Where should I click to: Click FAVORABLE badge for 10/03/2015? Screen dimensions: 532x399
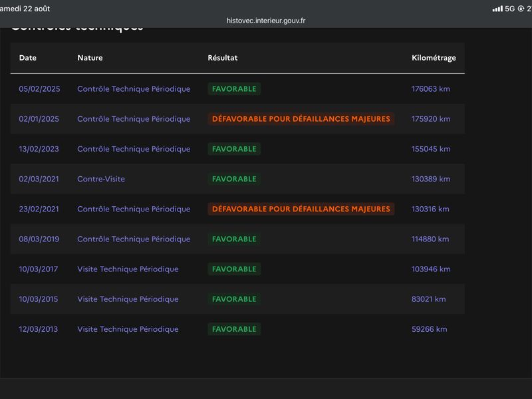click(x=234, y=299)
